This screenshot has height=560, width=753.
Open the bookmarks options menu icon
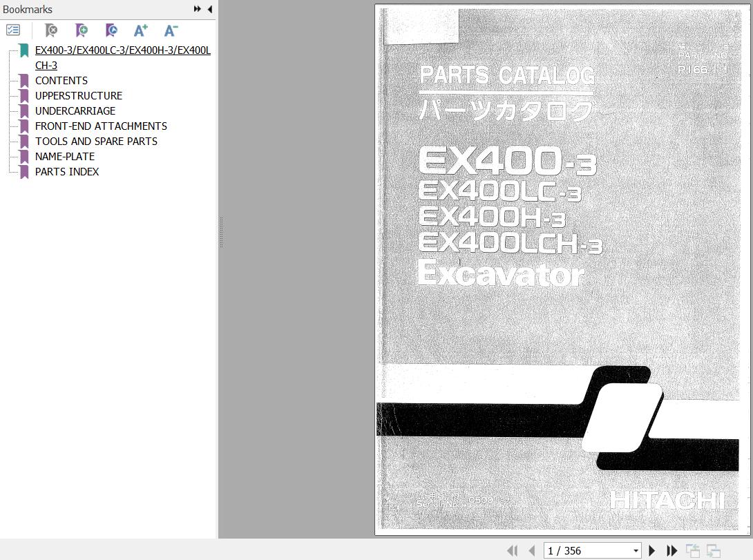coord(13,30)
